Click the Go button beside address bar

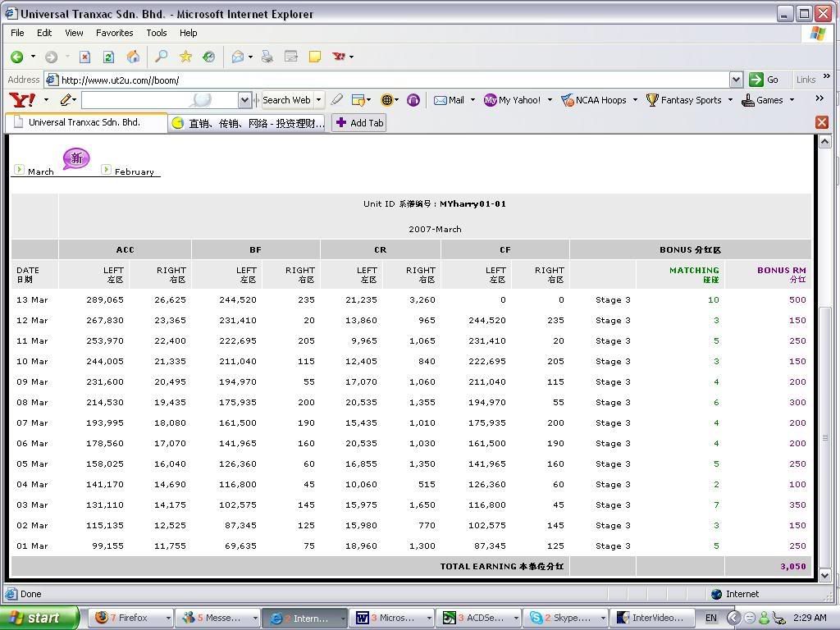pyautogui.click(x=765, y=80)
